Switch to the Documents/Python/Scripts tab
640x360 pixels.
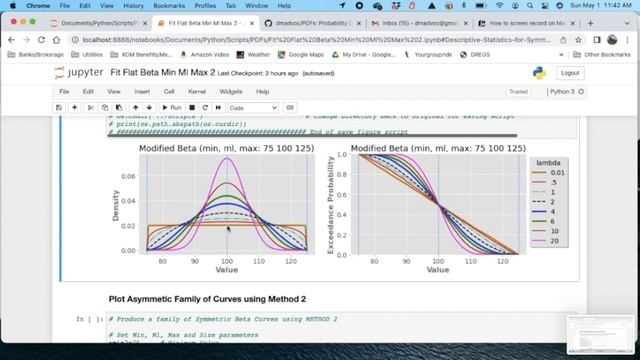[x=98, y=23]
